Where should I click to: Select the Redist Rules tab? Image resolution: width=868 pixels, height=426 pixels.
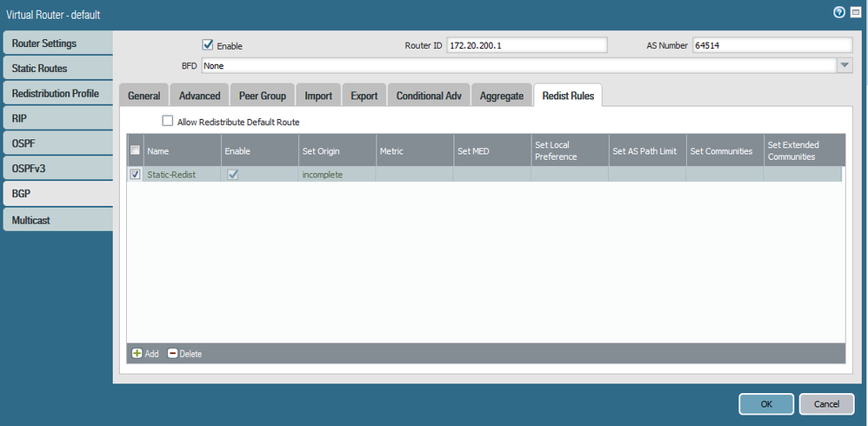pyautogui.click(x=568, y=95)
